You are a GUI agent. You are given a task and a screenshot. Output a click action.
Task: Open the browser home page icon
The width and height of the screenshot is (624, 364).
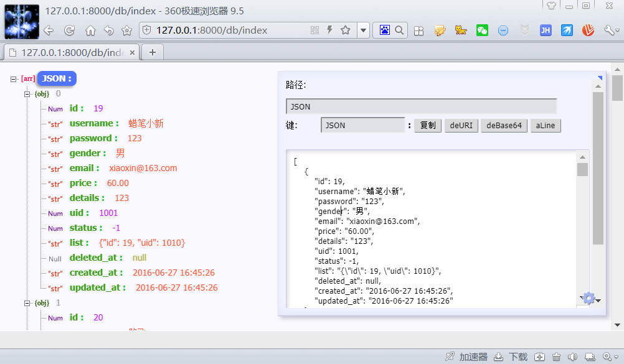[91, 30]
